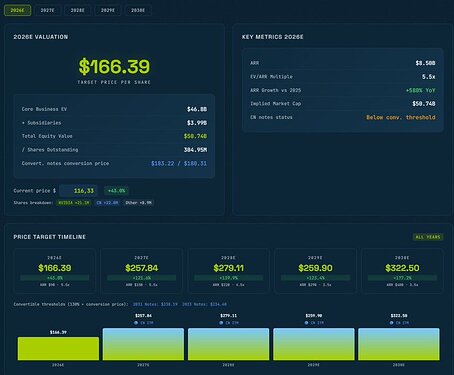The width and height of the screenshot is (454, 375).
Task: Click the Shares Outstanding value 304.95M
Action: click(x=195, y=150)
